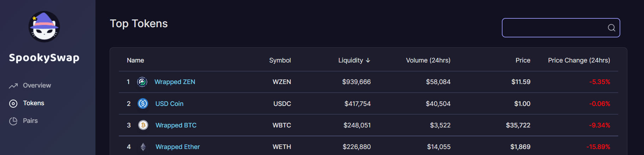Sort by Symbol column header
This screenshot has height=155, width=644.
tap(280, 60)
